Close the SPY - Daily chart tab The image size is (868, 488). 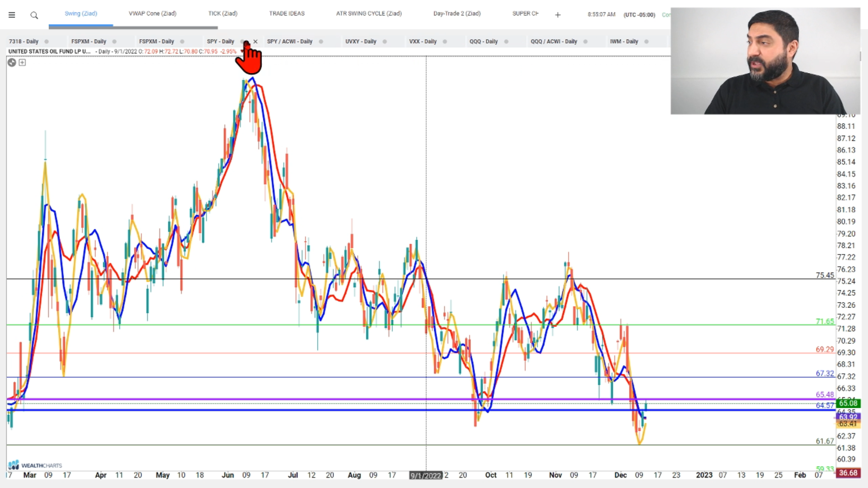click(x=255, y=42)
